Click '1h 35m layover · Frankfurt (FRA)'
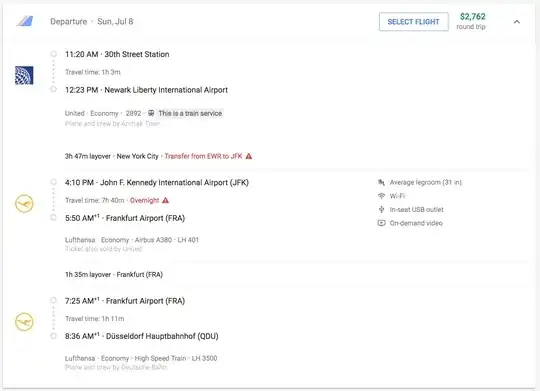 pyautogui.click(x=114, y=275)
